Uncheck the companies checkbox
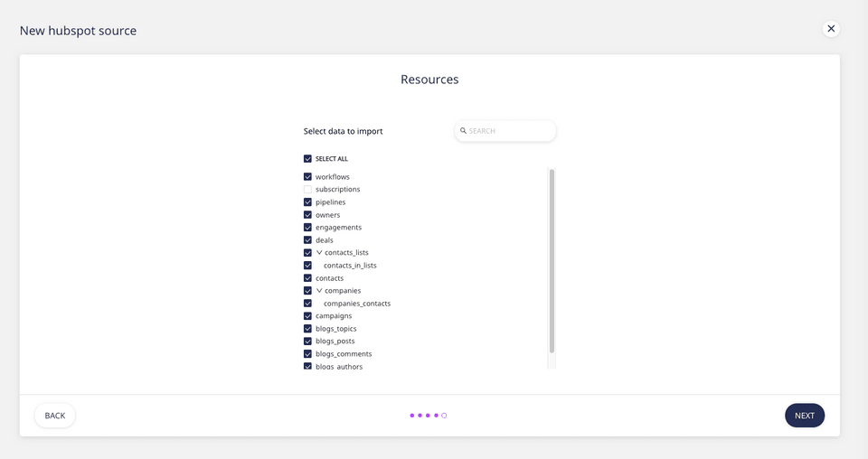868x459 pixels. (307, 290)
